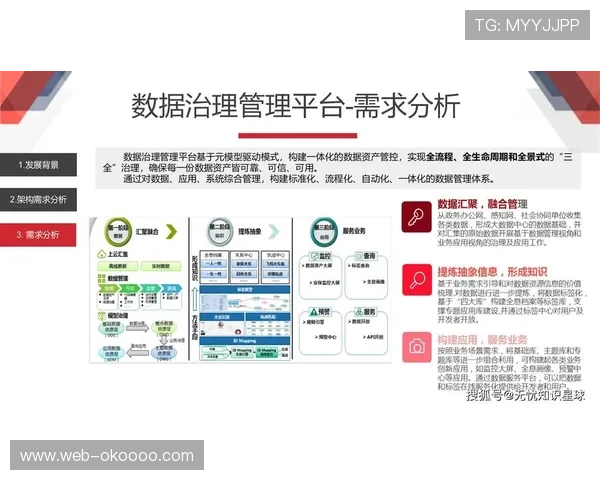Click the light-blue ADM resource oval
Image resolution: width=600 pixels, height=480 pixels.
[x=111, y=353]
